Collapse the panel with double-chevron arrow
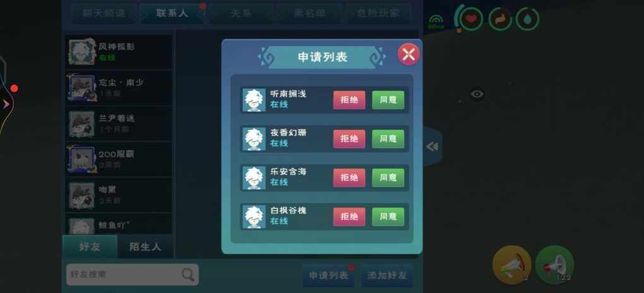Image resolution: width=644 pixels, height=293 pixels. point(432,146)
